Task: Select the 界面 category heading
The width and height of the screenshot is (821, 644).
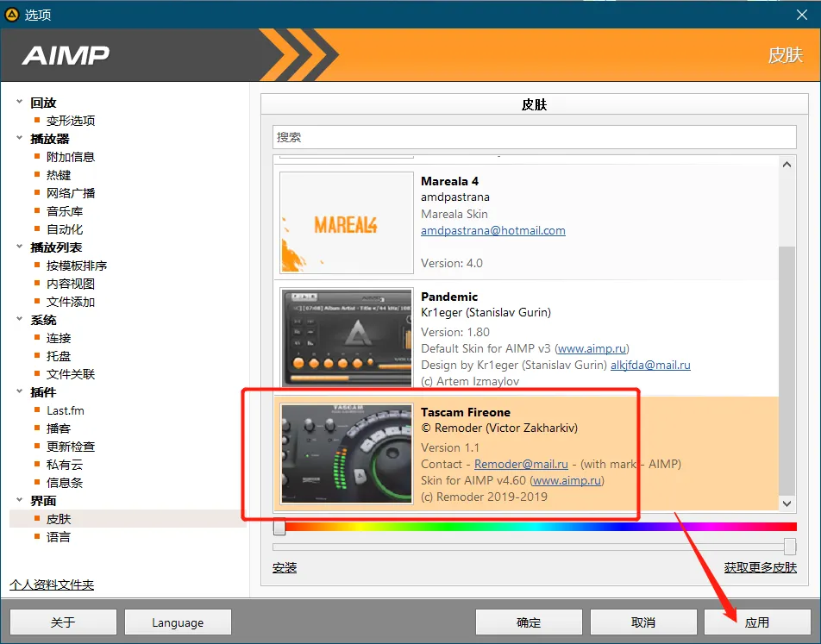Action: [43, 501]
